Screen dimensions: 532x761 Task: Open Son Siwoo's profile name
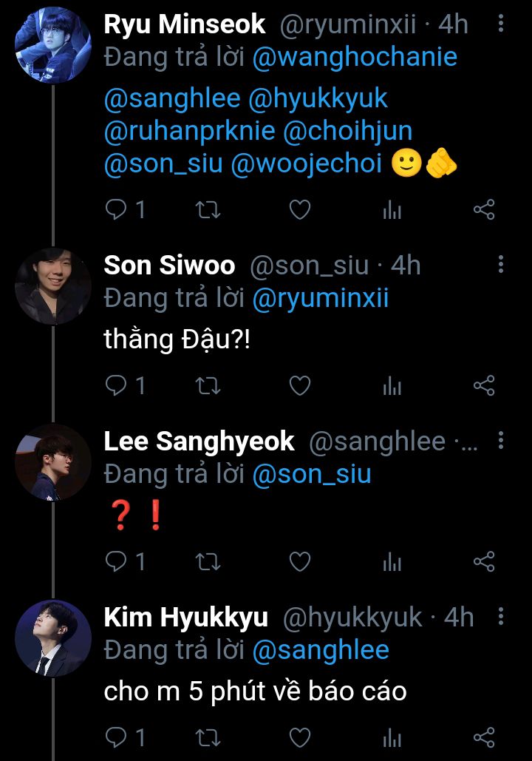[x=169, y=265]
